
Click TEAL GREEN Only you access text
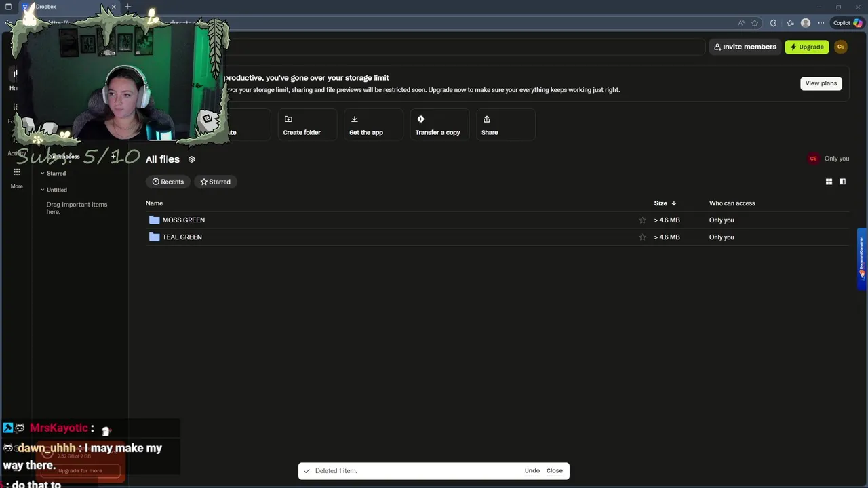pos(722,237)
